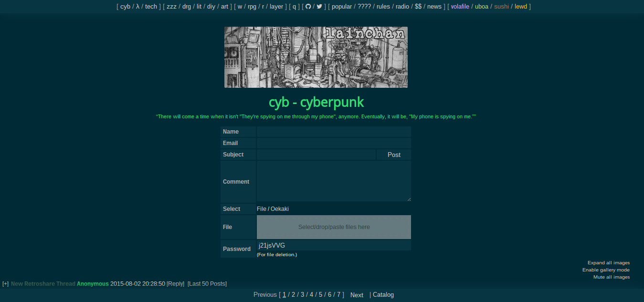Mute all images
This screenshot has height=302, width=644.
pyautogui.click(x=612, y=277)
